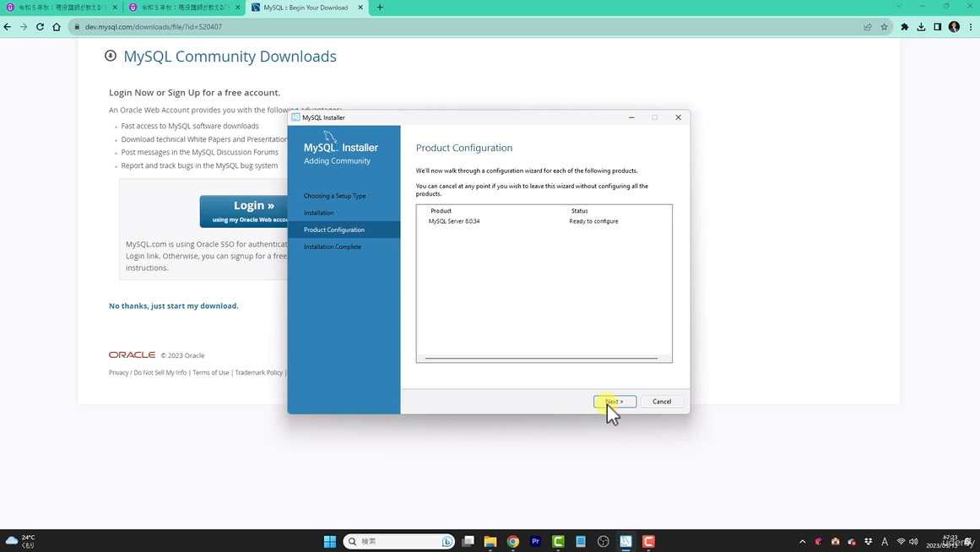
Task: Select the MySQL Server 8.0.34 product row
Action: [x=454, y=221]
